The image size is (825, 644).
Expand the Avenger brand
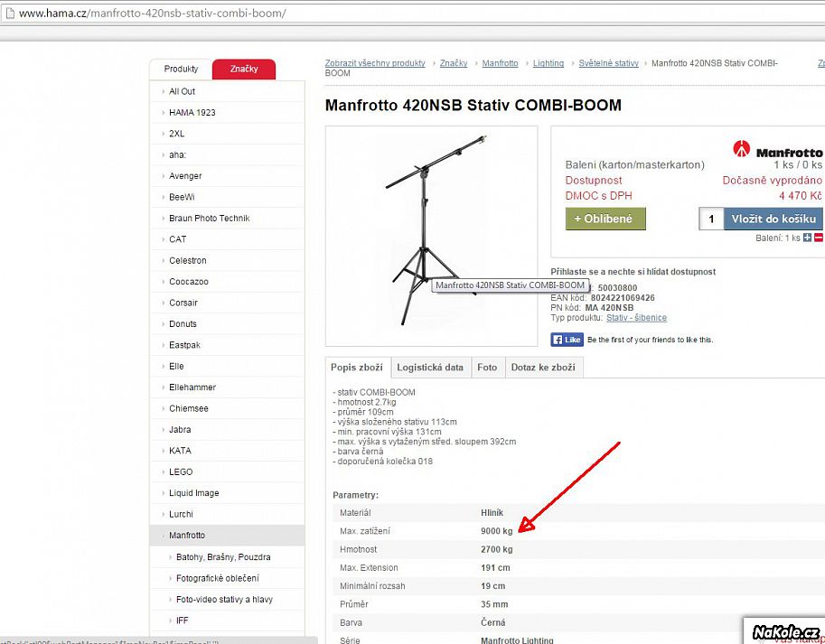[185, 175]
